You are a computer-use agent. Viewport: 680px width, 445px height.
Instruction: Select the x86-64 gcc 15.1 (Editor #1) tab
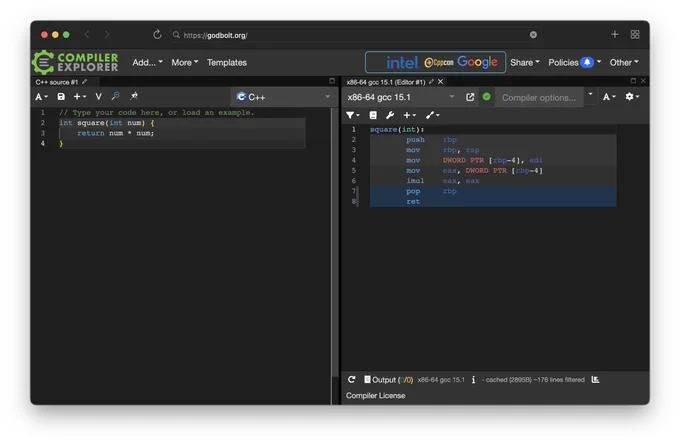point(386,82)
